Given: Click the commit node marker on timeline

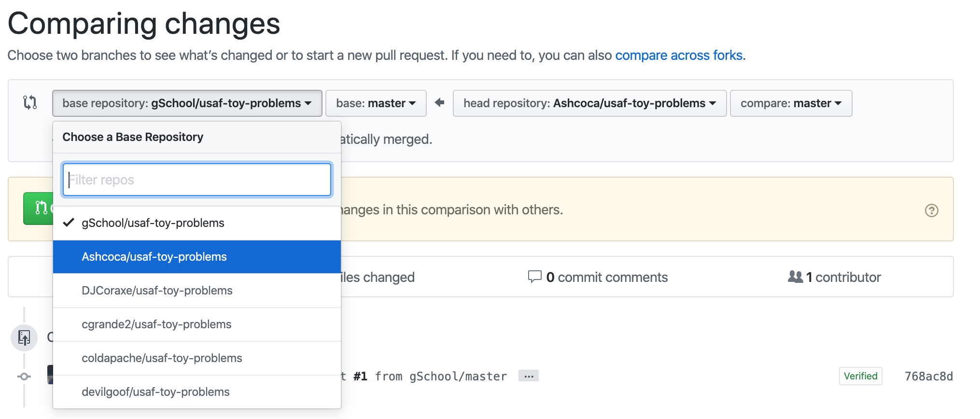Looking at the screenshot, I should [24, 377].
